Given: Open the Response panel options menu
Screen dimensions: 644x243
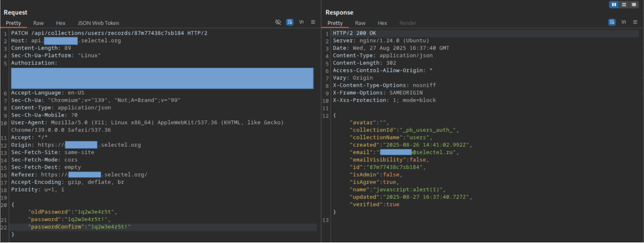Looking at the screenshot, I should 635,22.
